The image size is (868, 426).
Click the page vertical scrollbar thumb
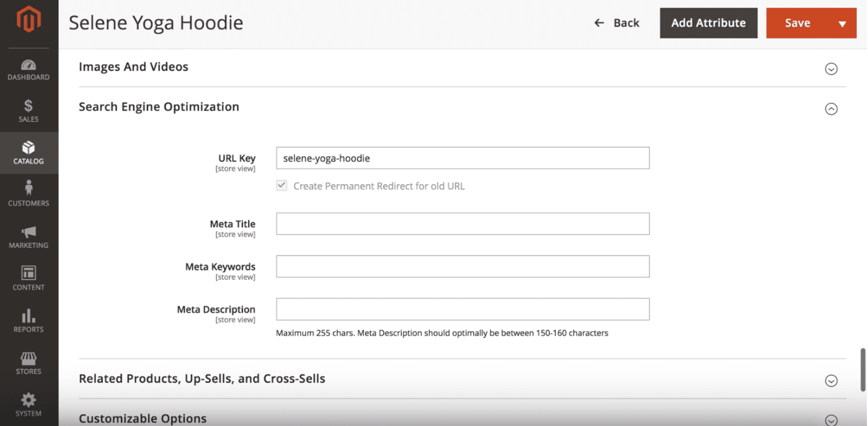coord(863,370)
